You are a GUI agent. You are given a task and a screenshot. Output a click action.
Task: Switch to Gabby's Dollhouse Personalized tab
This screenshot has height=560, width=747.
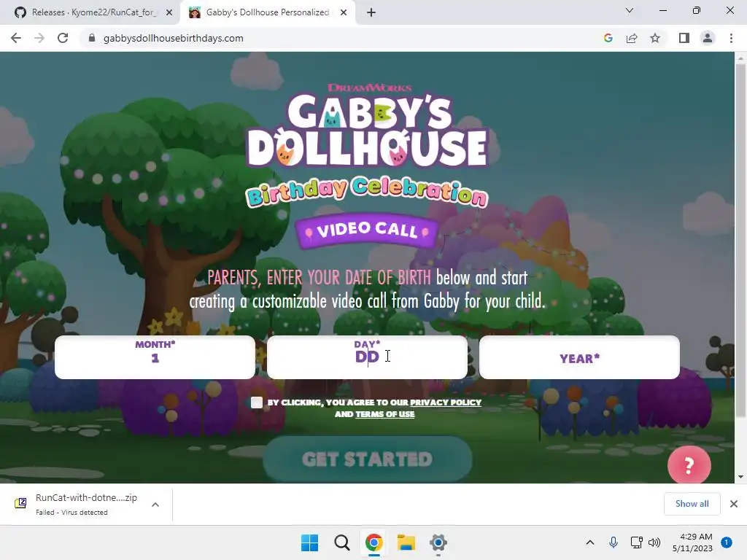pos(267,12)
